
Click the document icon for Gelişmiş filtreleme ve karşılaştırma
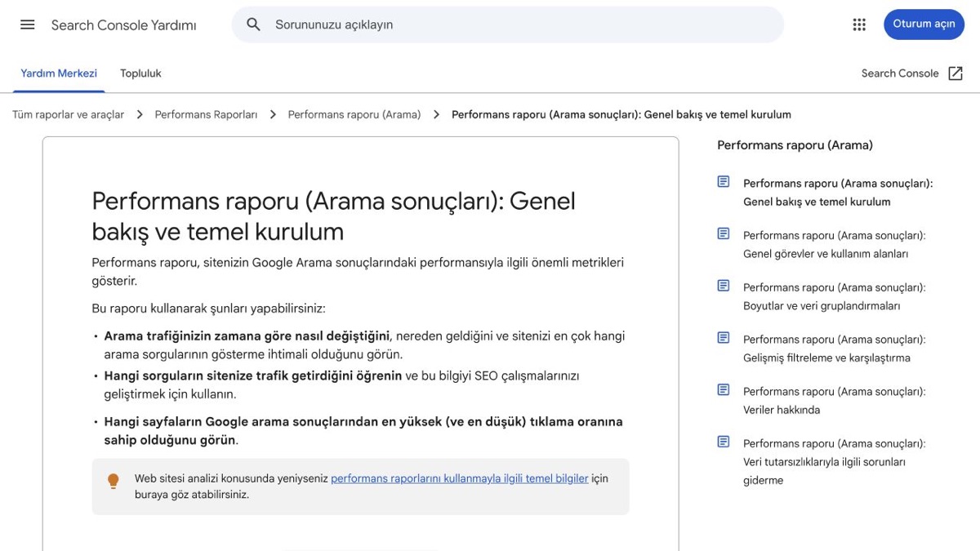click(724, 338)
